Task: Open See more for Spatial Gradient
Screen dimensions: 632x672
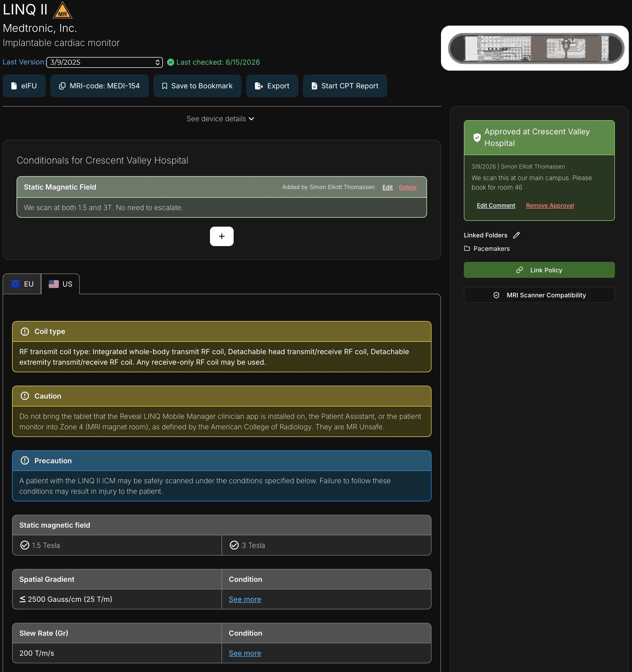Action: click(245, 599)
